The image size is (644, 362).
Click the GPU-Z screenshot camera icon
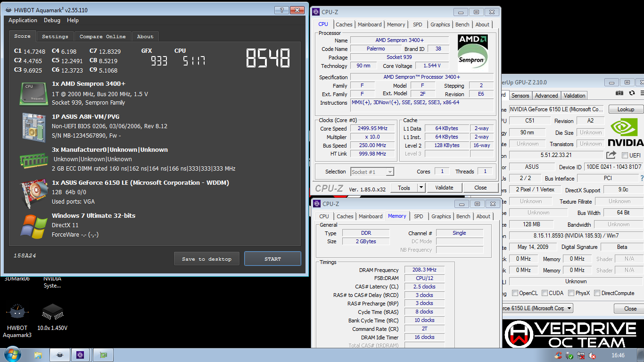pyautogui.click(x=619, y=93)
